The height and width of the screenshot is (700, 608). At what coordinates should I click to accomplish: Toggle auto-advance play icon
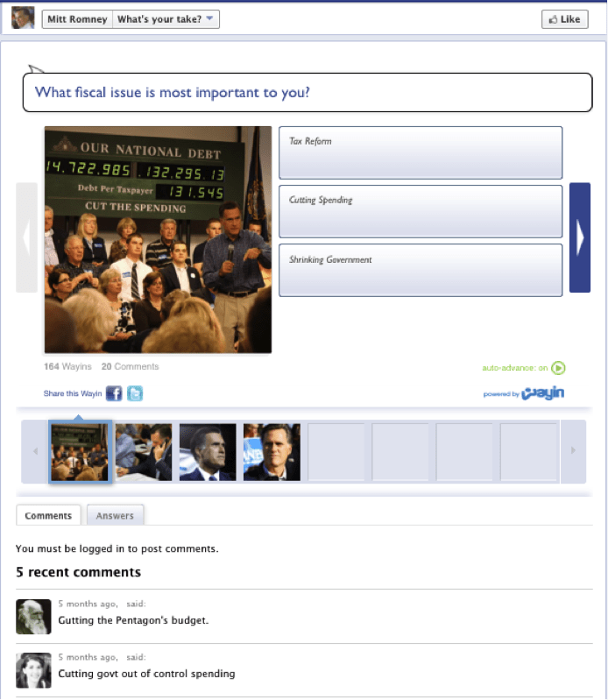558,368
